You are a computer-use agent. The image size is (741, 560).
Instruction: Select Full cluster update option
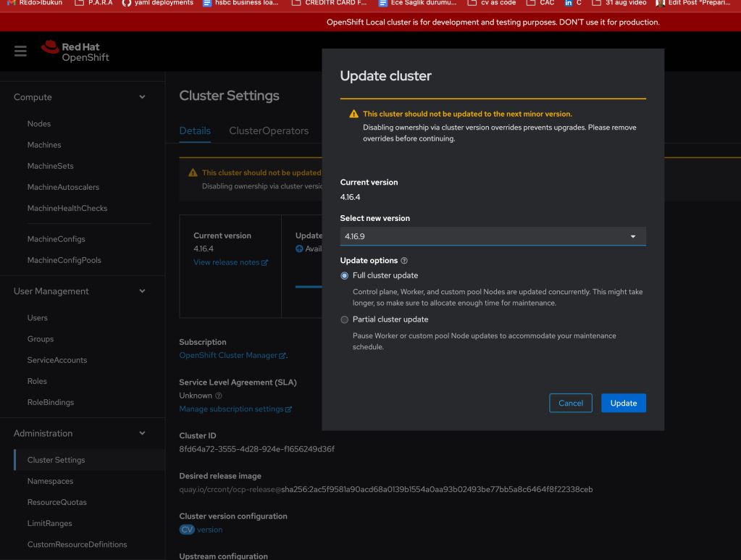tap(345, 275)
